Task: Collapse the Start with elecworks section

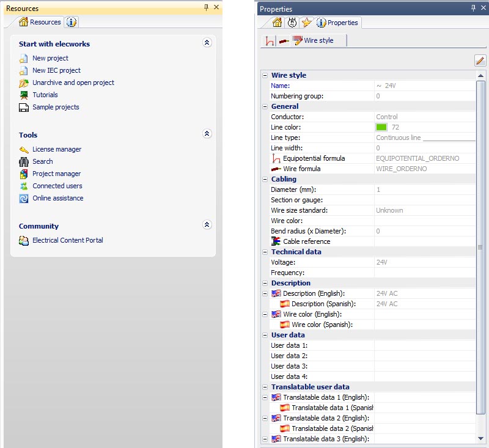Action: (x=207, y=42)
